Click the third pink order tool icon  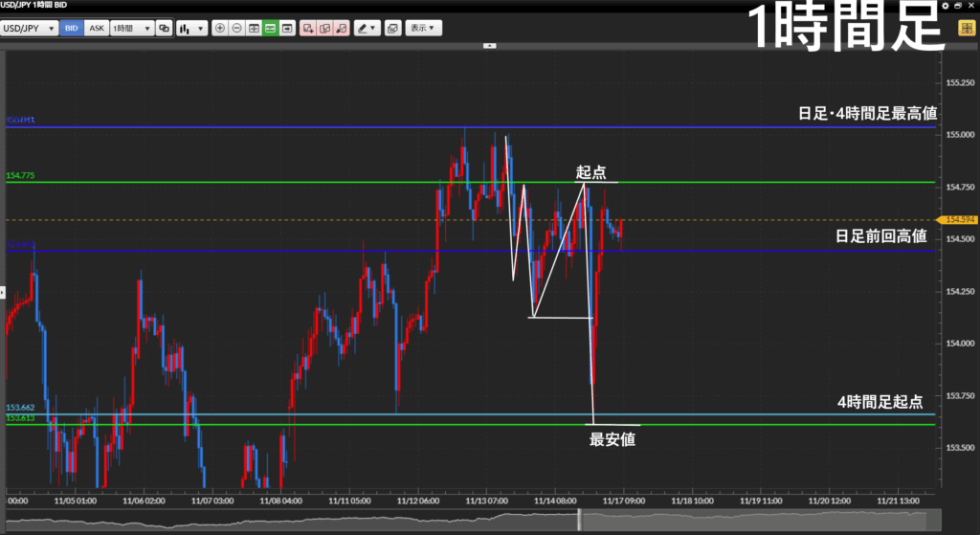click(341, 29)
